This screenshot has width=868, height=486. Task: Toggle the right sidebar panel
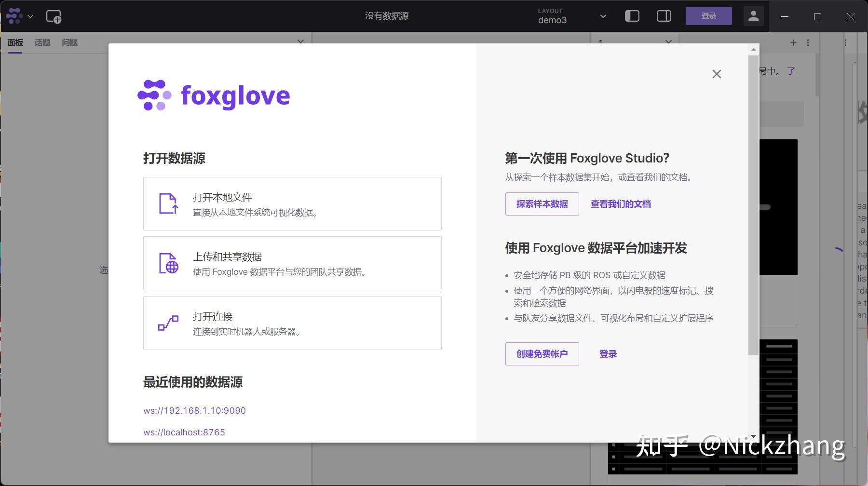[664, 16]
